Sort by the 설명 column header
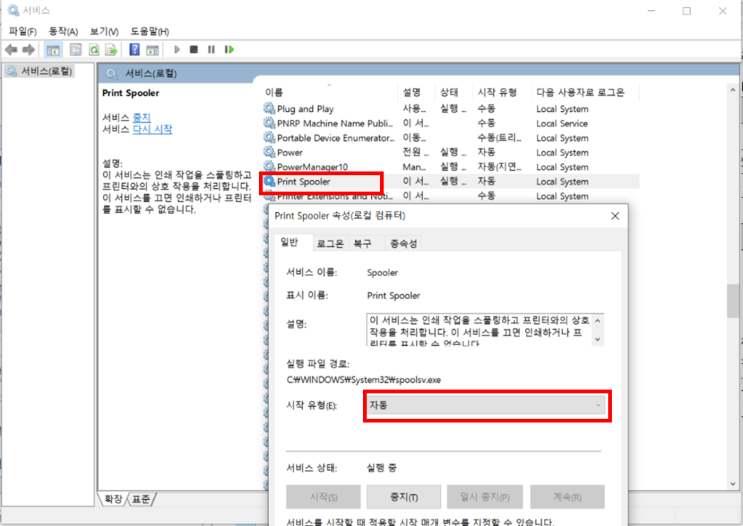The width and height of the screenshot is (743, 526). click(x=416, y=92)
